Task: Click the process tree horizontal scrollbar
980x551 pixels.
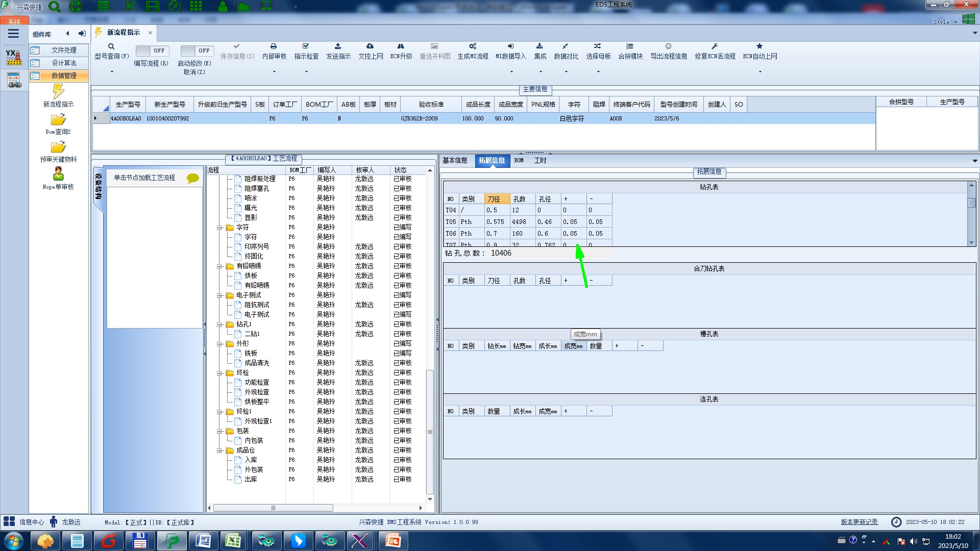Action: (x=273, y=508)
